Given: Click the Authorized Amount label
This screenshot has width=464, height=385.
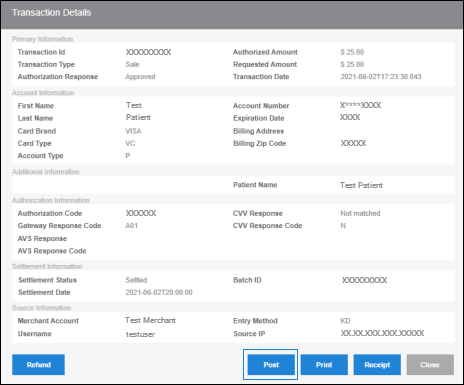Looking at the screenshot, I should tap(265, 52).
